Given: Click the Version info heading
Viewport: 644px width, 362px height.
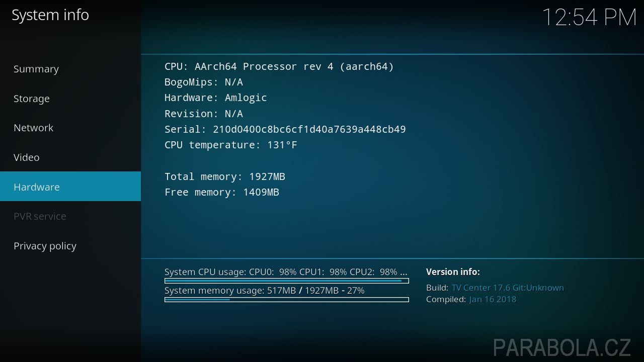Looking at the screenshot, I should coord(453,272).
